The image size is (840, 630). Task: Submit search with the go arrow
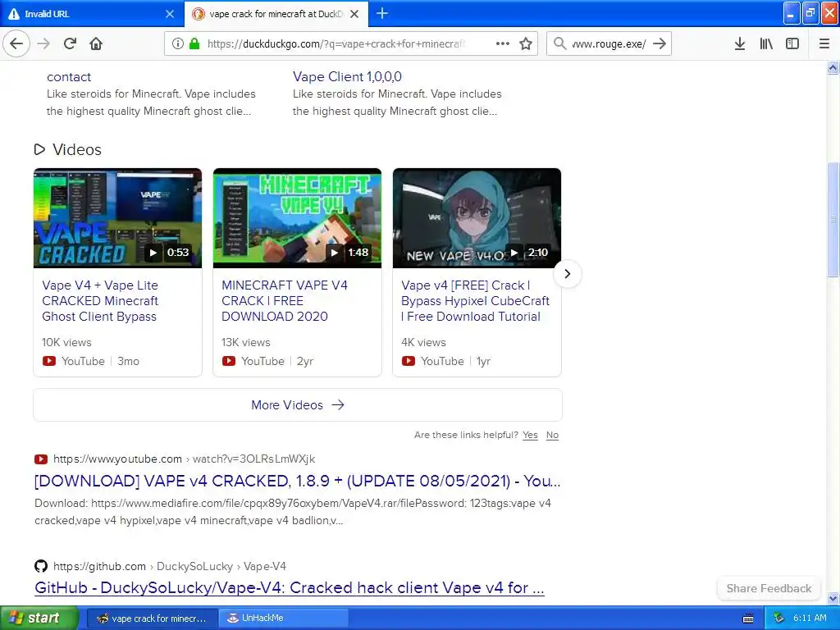coord(660,43)
